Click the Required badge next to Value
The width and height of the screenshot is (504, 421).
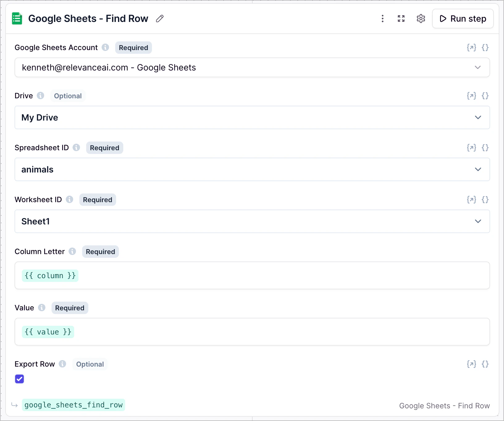pos(69,308)
